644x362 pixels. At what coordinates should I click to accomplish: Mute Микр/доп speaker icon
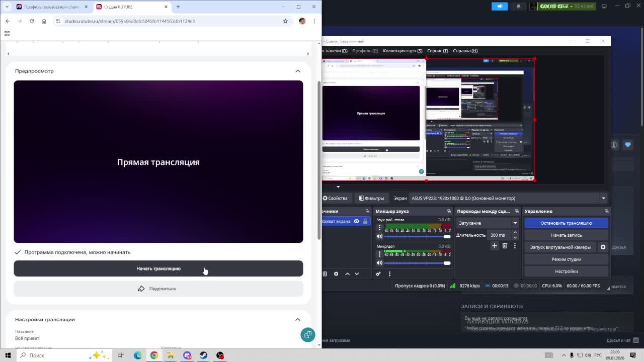point(379,263)
